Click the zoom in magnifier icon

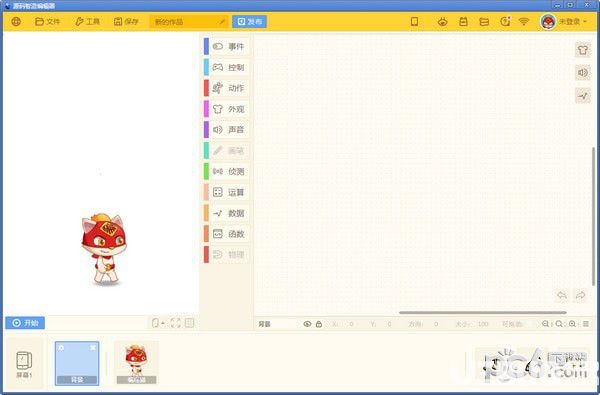[572, 324]
